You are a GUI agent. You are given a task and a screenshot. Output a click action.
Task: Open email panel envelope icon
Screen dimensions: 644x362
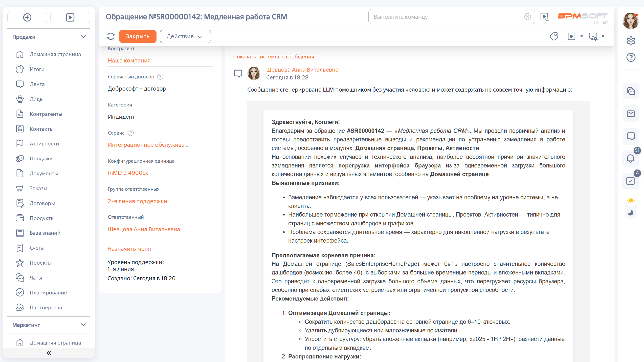click(631, 114)
